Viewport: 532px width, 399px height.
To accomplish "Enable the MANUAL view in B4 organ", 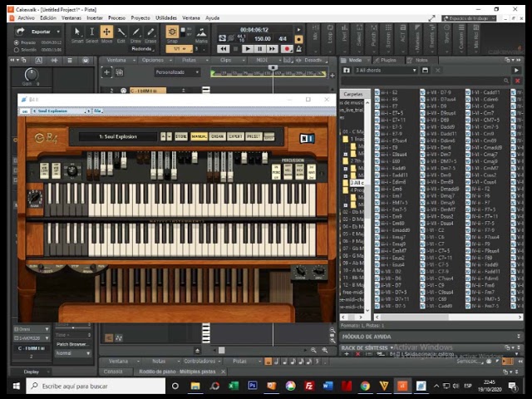I will pyautogui.click(x=199, y=136).
